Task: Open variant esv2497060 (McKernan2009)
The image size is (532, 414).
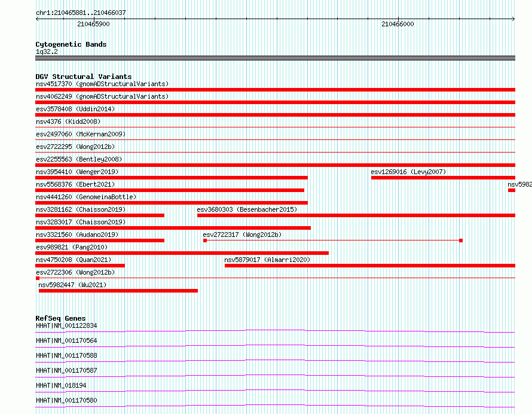Action: pos(81,134)
